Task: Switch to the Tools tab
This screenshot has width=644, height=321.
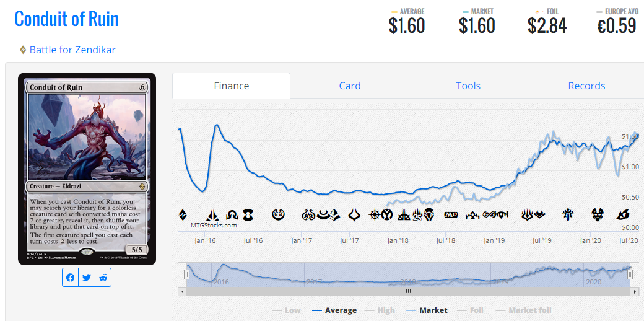Action: (x=468, y=86)
